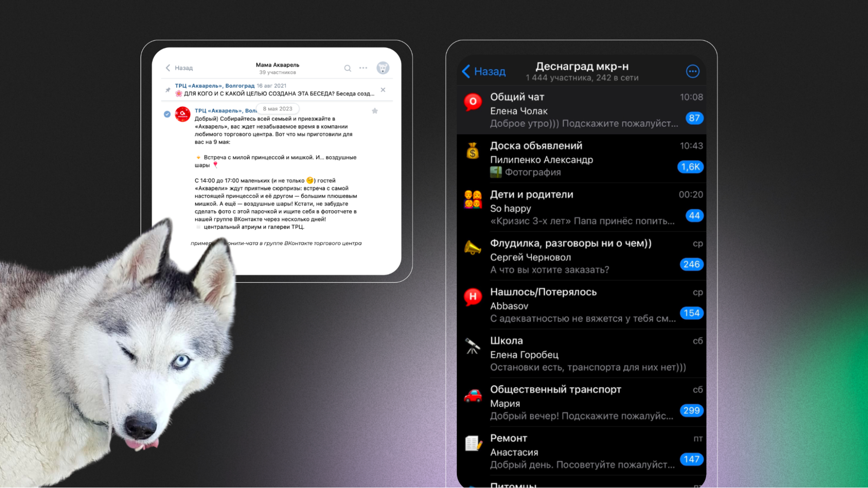Click the sender name Пилипенко Александр
Image resolution: width=868 pixels, height=488 pixels.
click(541, 160)
